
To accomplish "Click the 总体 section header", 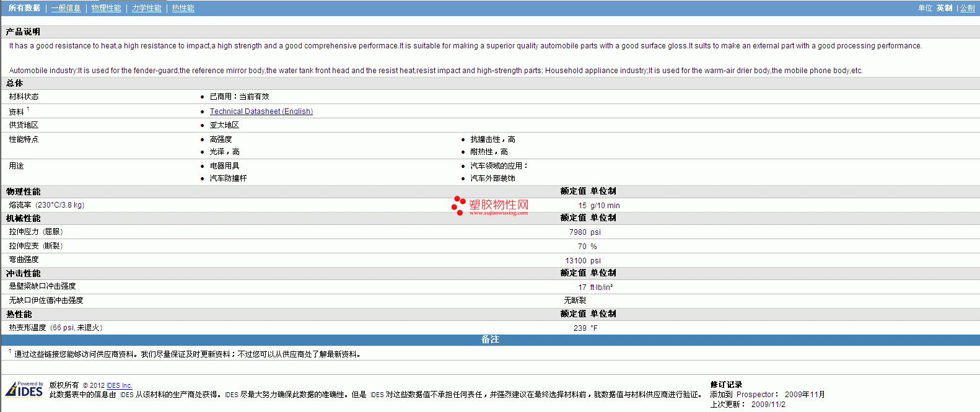I will click(14, 83).
